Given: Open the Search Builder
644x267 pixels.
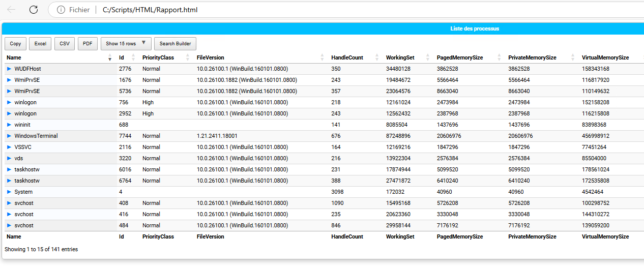Looking at the screenshot, I should point(175,44).
